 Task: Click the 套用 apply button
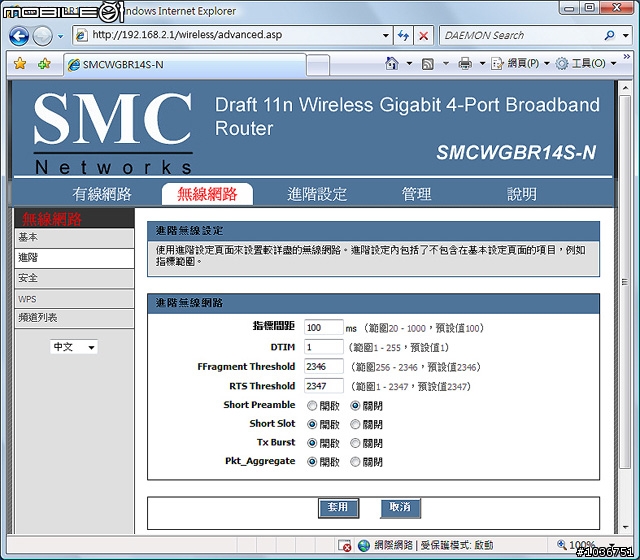click(x=338, y=508)
